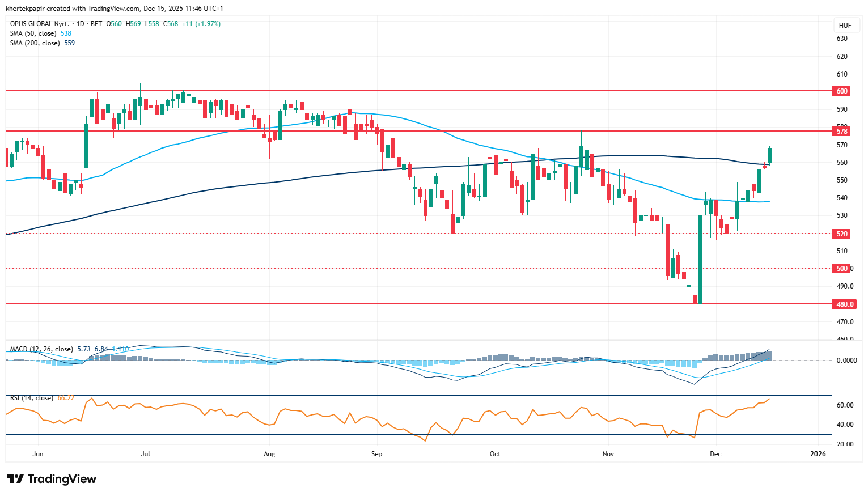Select the orange RSI value 66.22

(x=66, y=398)
